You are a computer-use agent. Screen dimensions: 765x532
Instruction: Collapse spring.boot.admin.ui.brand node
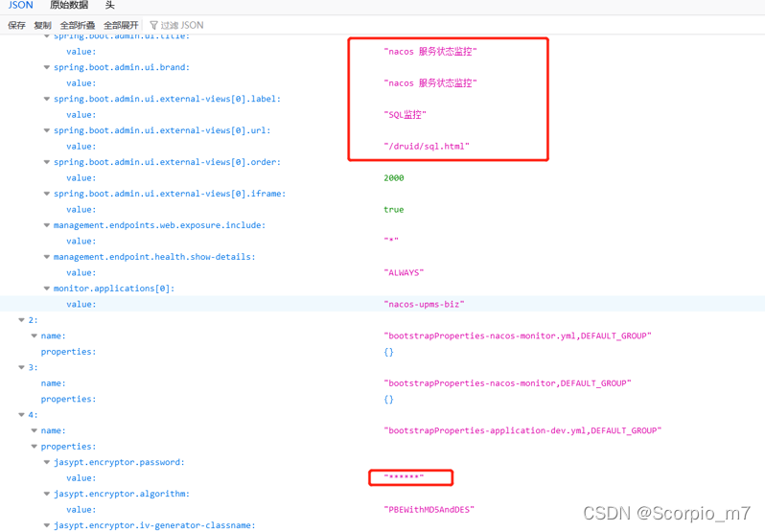(x=47, y=67)
